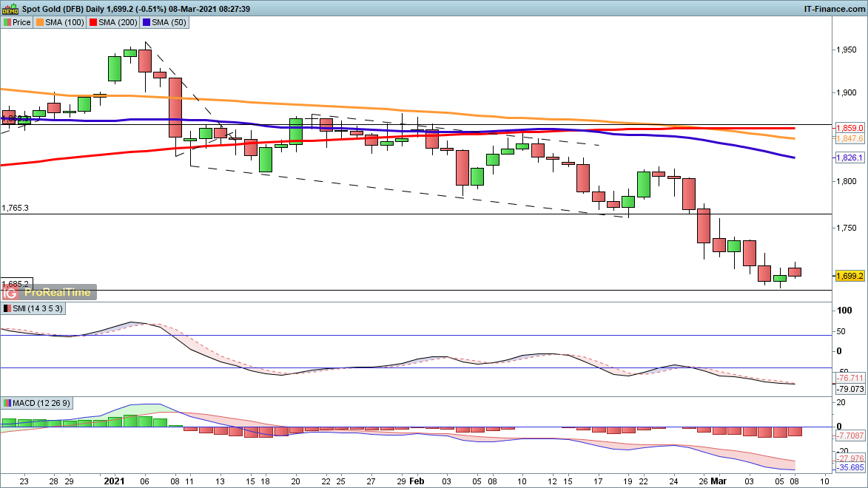
Task: Click the multicolor MACD indicator icon
Action: point(7,403)
